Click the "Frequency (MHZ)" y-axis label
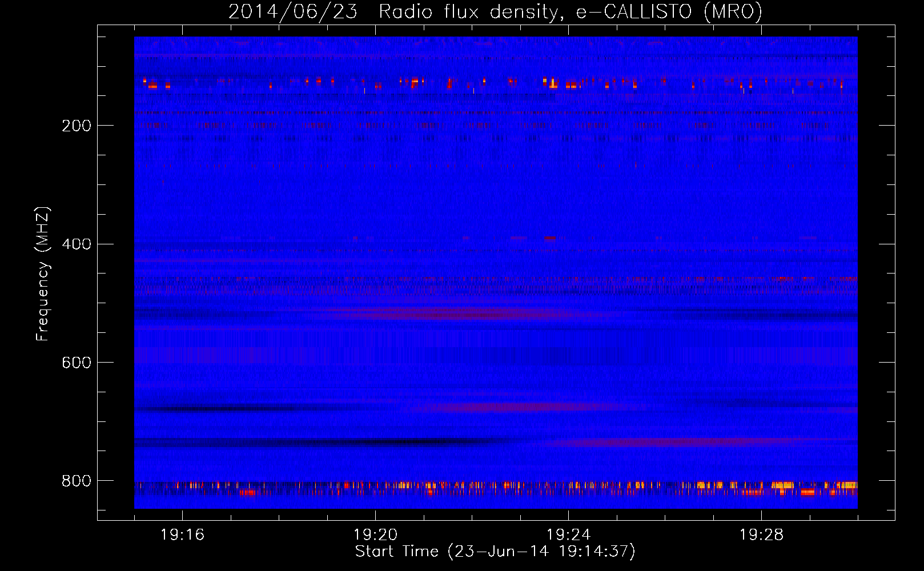The image size is (924, 571). tap(43, 274)
